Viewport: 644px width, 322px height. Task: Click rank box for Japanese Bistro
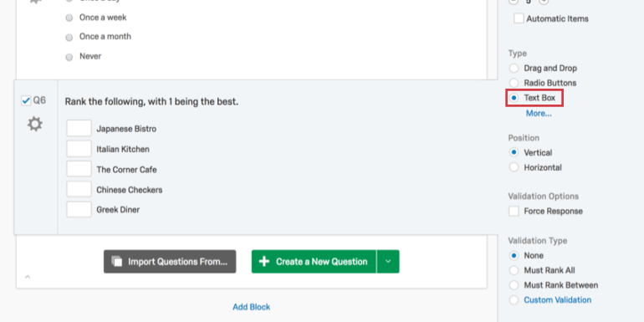tap(79, 128)
